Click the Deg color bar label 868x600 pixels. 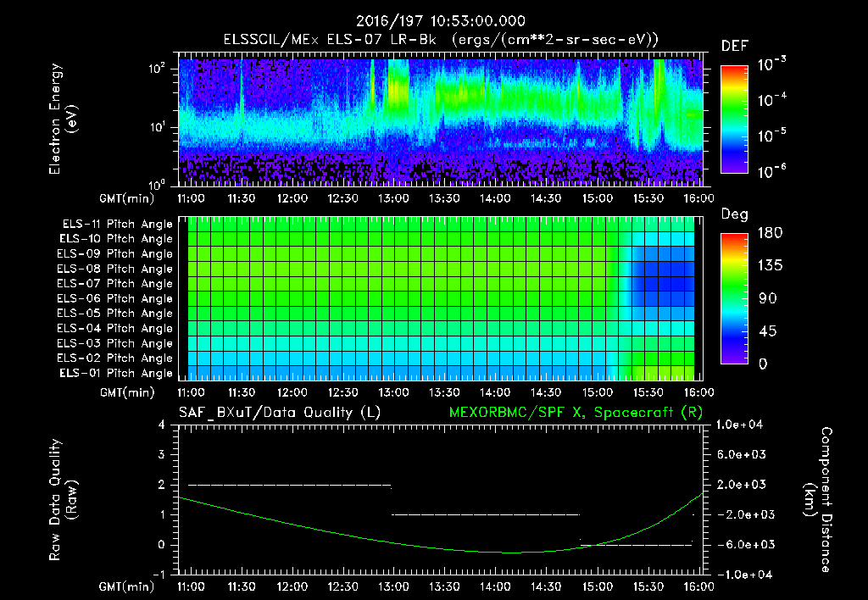pyautogui.click(x=735, y=214)
